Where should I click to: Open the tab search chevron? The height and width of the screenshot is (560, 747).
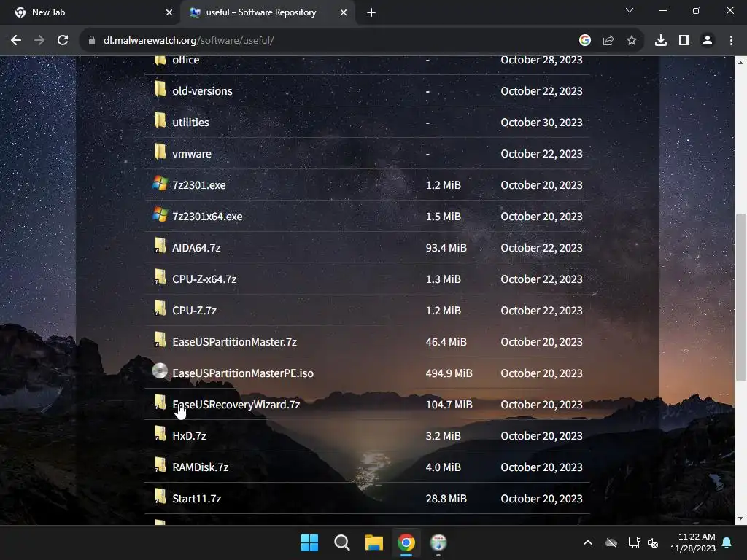click(x=630, y=10)
